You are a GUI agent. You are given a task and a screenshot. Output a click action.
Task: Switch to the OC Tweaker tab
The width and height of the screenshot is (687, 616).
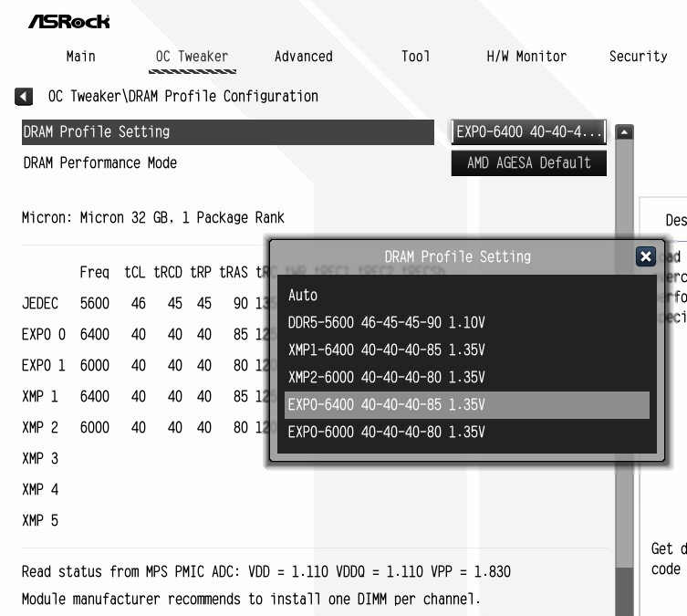click(x=193, y=57)
